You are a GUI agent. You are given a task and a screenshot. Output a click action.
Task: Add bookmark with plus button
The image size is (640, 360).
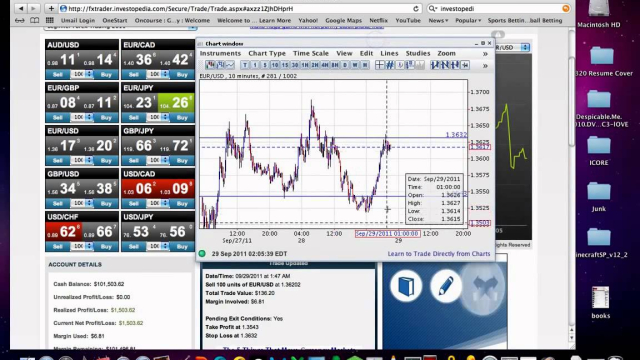[51, 8]
